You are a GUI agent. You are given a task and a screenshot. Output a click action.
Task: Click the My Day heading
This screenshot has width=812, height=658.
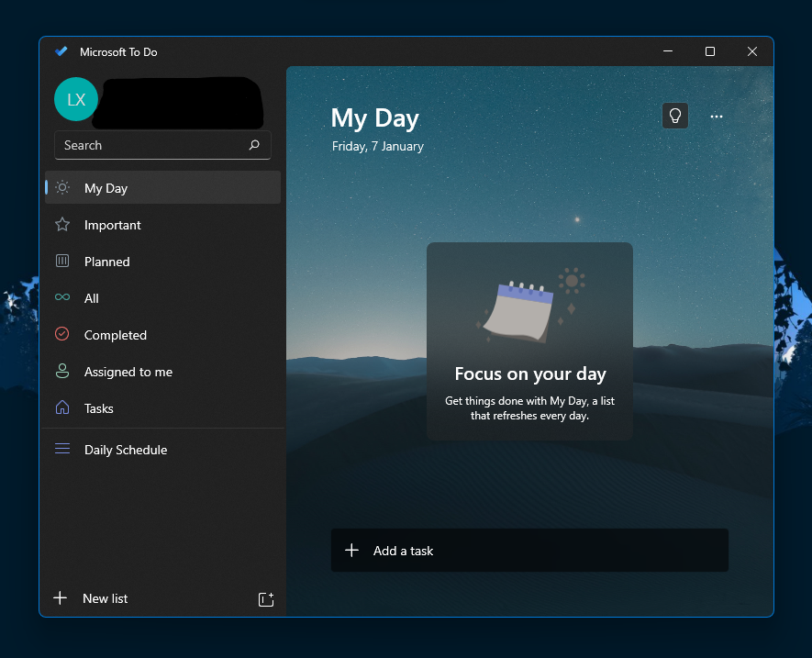[x=375, y=118]
